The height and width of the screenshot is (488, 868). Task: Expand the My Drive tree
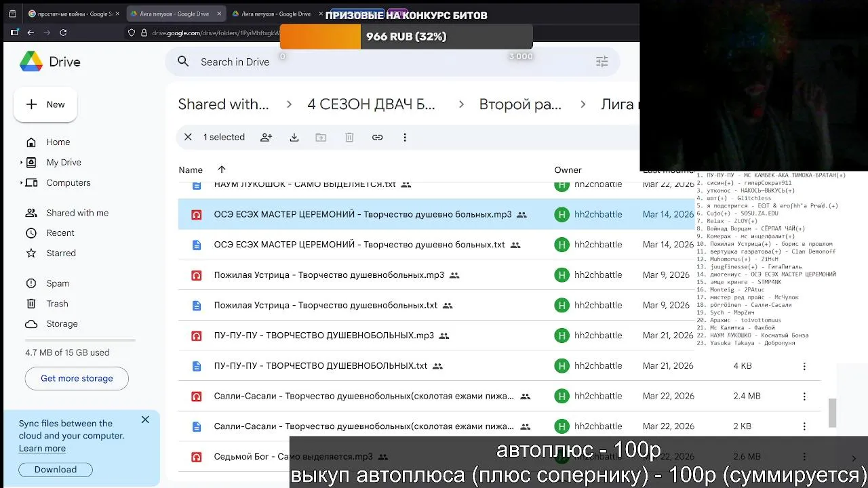[22, 163]
